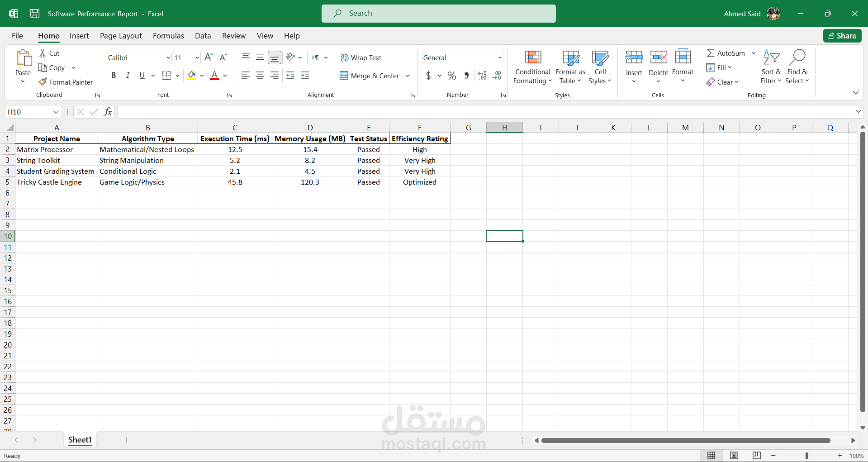The width and height of the screenshot is (868, 462).
Task: Click the Insert cells icon
Action: (x=634, y=57)
